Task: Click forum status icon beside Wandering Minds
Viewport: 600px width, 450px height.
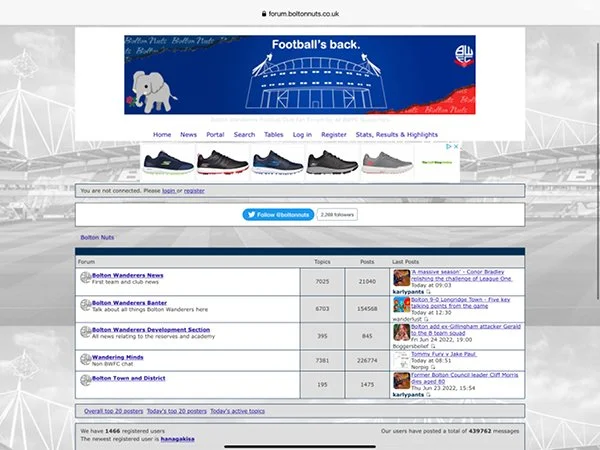Action: (85, 359)
